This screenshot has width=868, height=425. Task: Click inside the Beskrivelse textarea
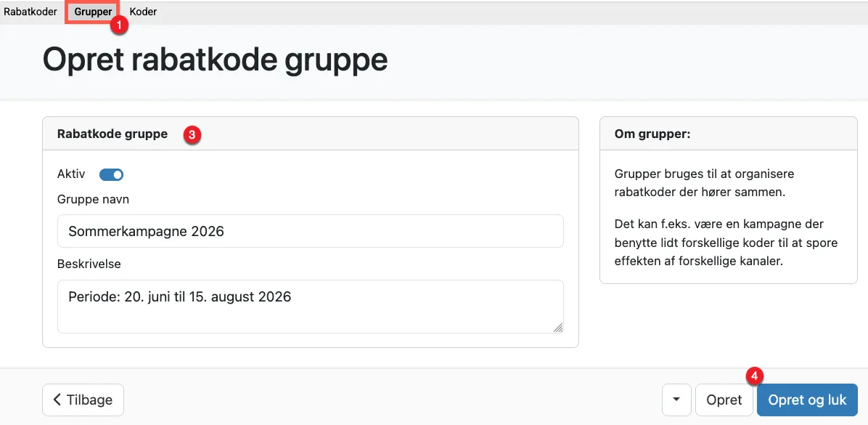(x=310, y=305)
